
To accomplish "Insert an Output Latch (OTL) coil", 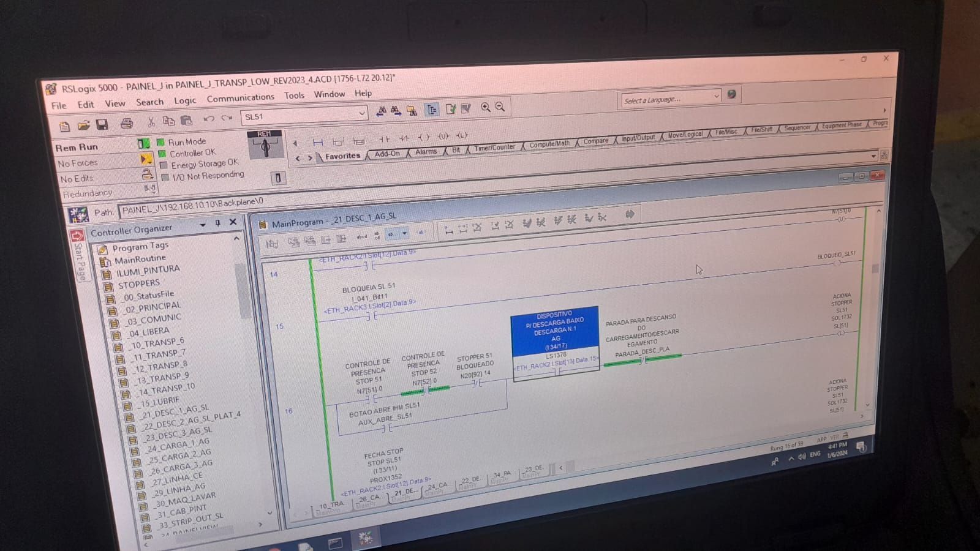I will [x=462, y=135].
